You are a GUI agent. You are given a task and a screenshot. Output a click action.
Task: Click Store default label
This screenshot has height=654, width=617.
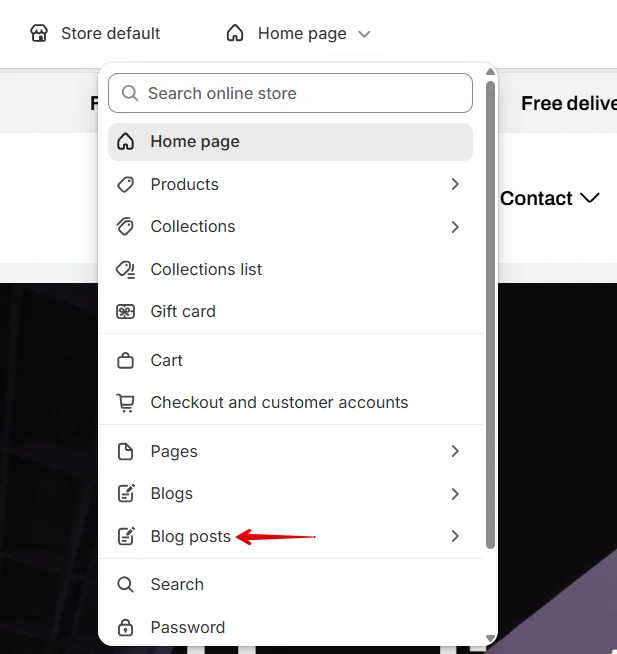[111, 33]
